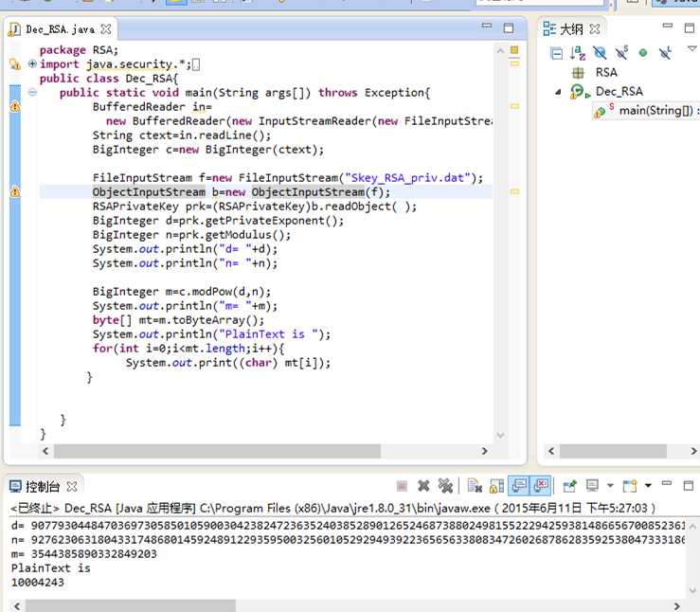Toggle hide non-public members in outline

pos(643,53)
